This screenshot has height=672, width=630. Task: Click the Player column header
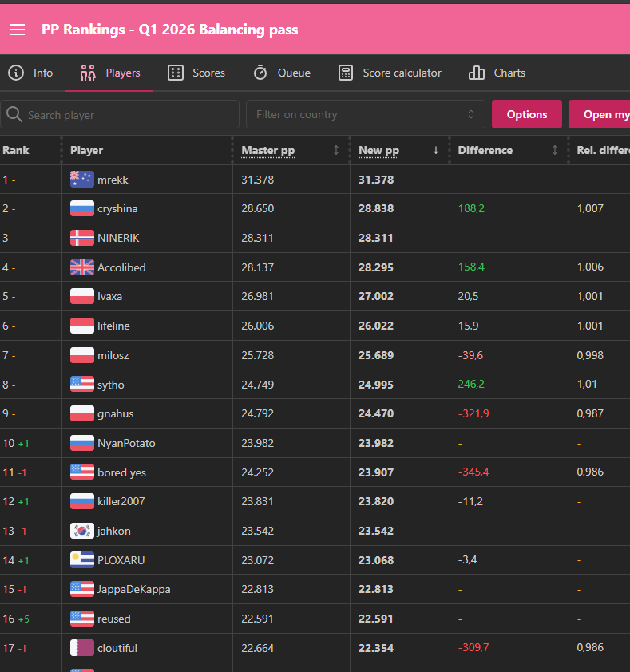point(86,150)
